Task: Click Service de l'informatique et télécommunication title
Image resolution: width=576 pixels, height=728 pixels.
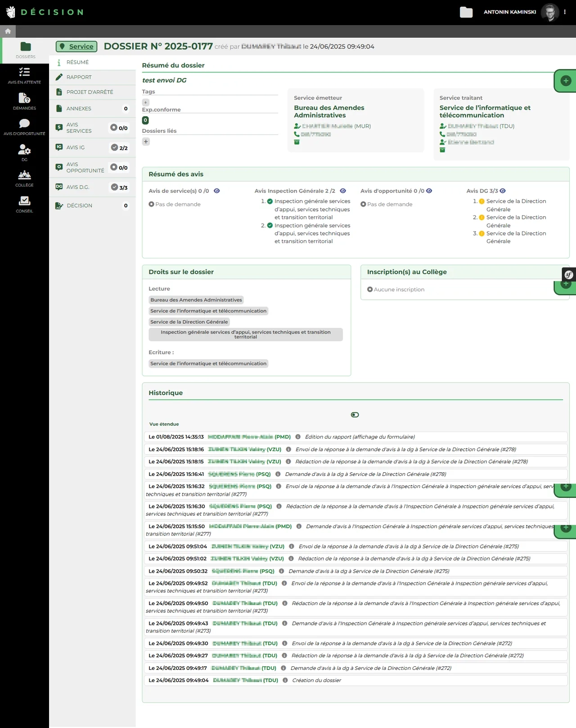Action: tap(485, 111)
